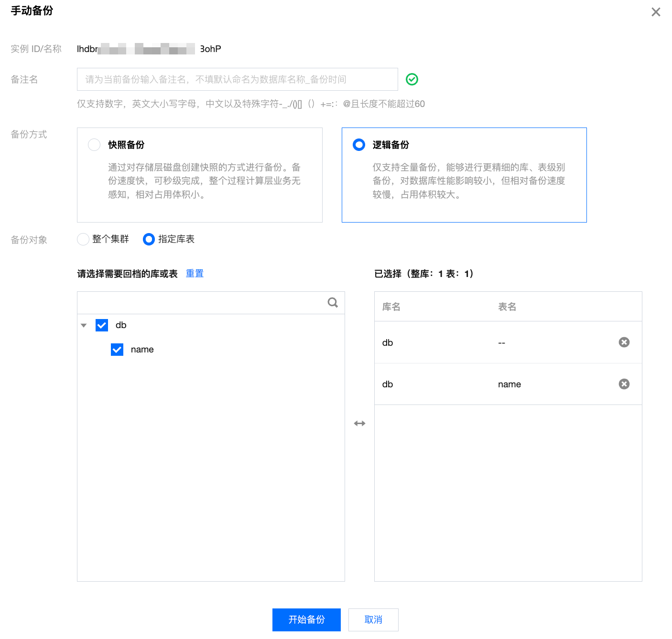Select the name tree item label

[142, 350]
